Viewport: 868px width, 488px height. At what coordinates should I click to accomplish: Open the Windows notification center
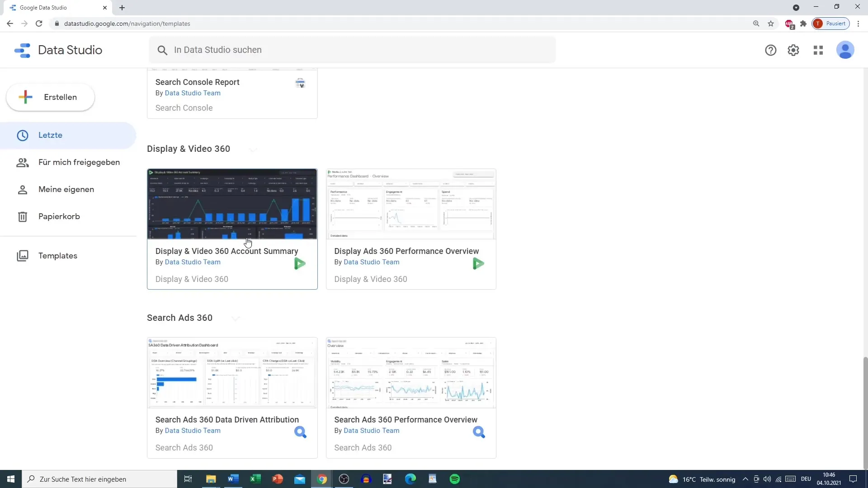click(x=853, y=479)
